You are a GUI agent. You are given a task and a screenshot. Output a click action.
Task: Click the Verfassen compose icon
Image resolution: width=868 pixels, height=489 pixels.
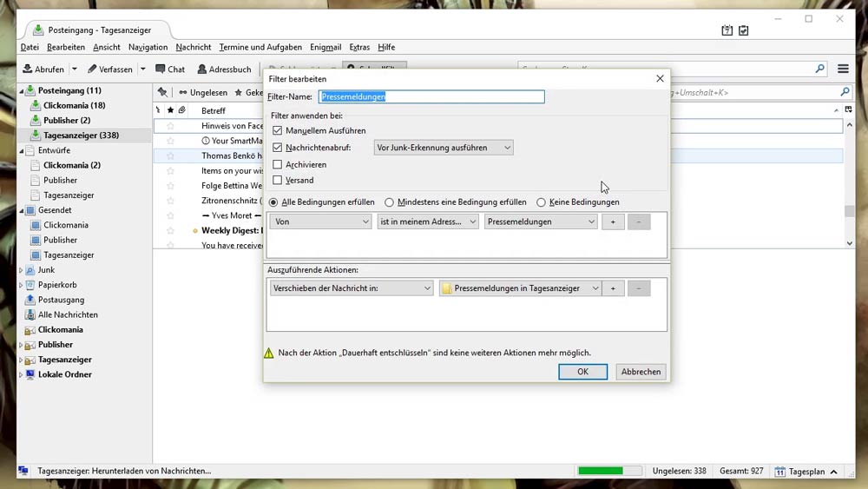click(x=91, y=69)
